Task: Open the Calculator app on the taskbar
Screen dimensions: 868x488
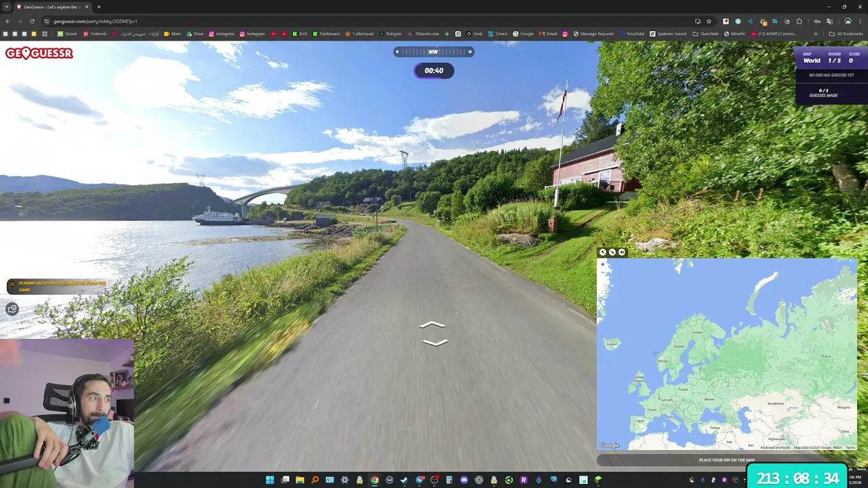Action: pyautogui.click(x=449, y=480)
